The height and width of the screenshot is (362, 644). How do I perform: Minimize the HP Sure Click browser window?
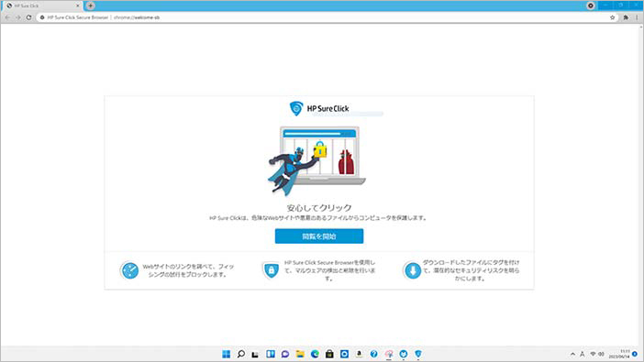click(x=605, y=5)
